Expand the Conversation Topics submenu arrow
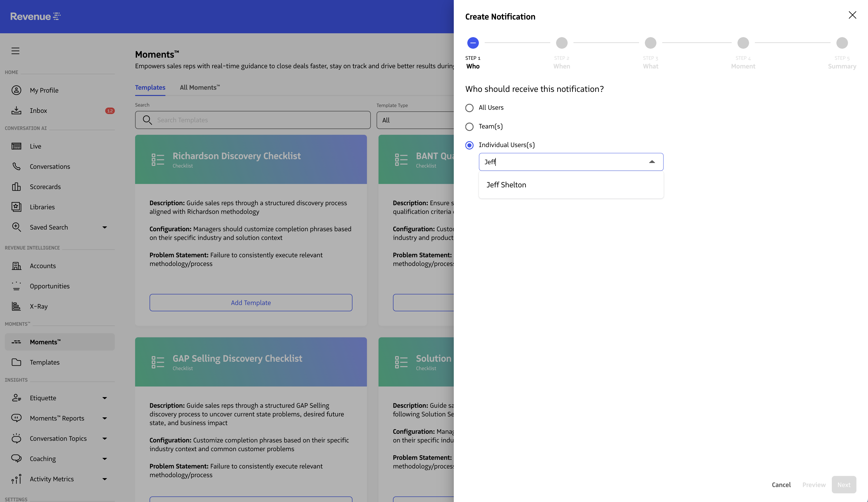This screenshot has width=868, height=502. [105, 439]
